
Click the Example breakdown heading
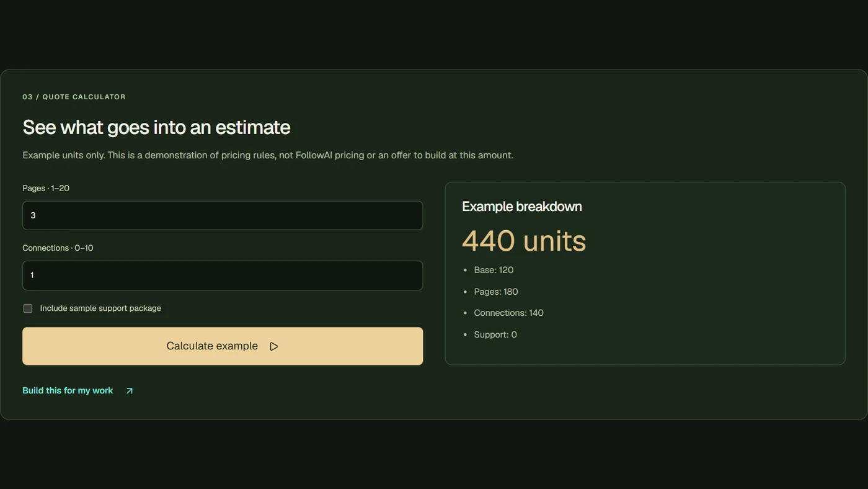click(522, 207)
